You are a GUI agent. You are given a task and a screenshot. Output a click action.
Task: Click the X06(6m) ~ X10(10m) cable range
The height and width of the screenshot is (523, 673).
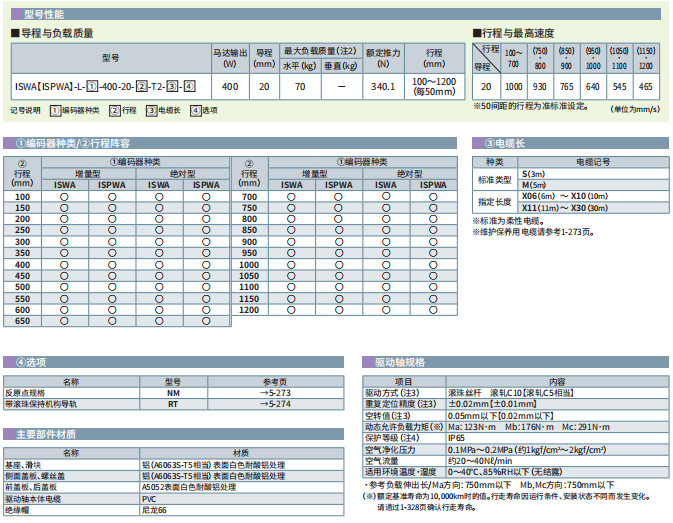pos(565,196)
